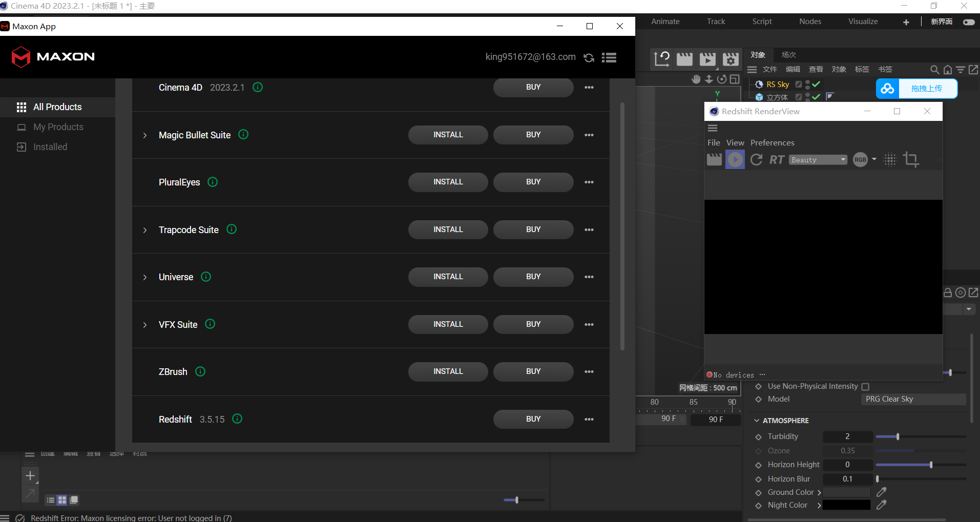Adjust the Turbidity slider
The height and width of the screenshot is (522, 980).
898,436
